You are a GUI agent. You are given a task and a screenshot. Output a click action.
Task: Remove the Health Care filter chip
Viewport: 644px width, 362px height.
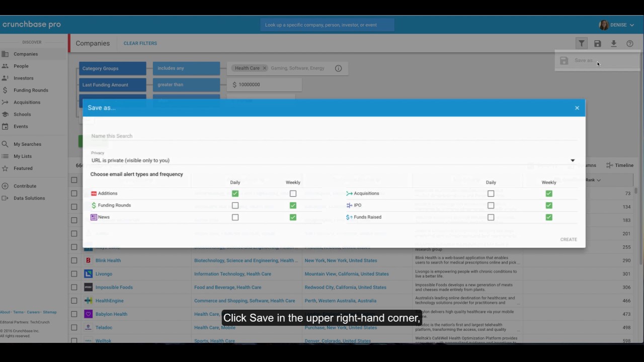pos(265,68)
